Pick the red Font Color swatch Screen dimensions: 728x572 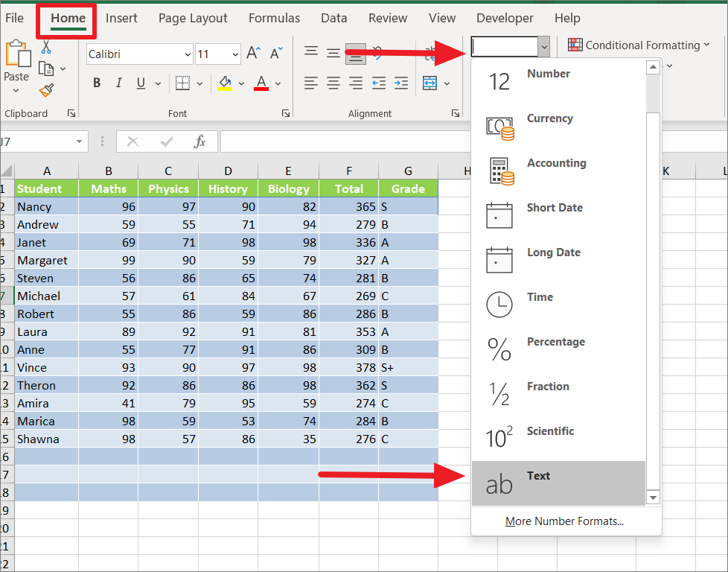pos(261,83)
